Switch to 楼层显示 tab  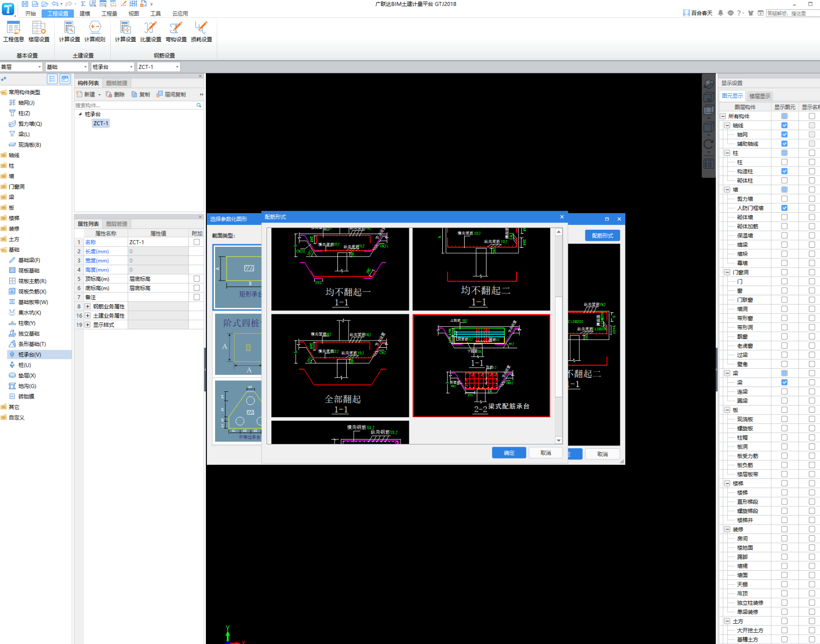click(760, 96)
